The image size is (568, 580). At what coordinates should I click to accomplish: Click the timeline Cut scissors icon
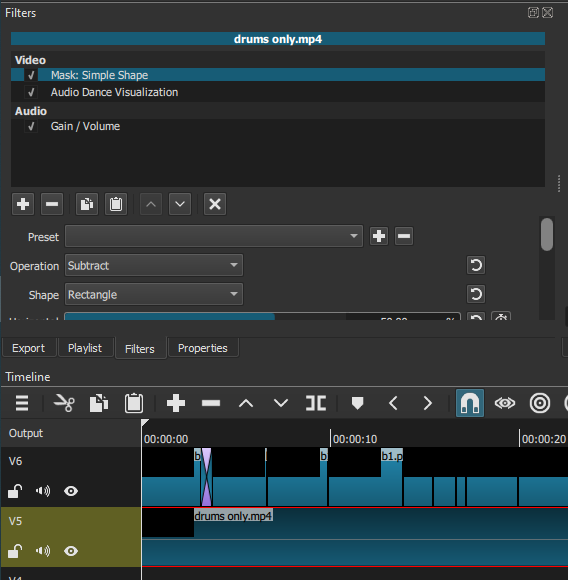64,403
